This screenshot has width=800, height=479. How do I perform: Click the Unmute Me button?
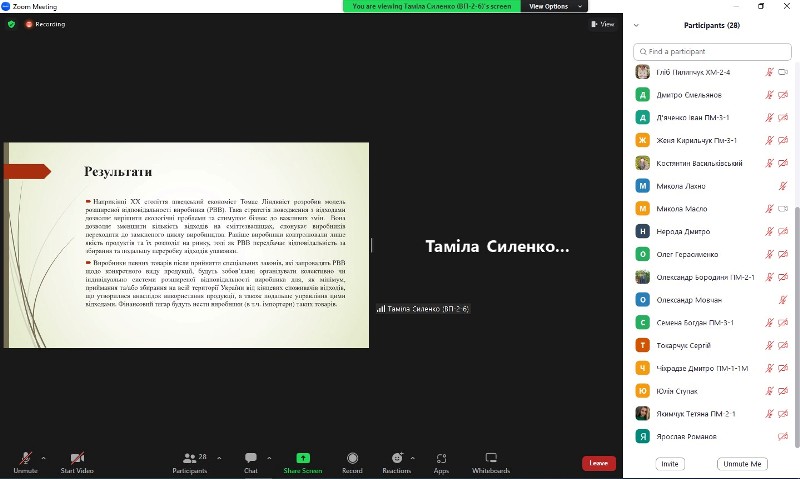tap(742, 464)
